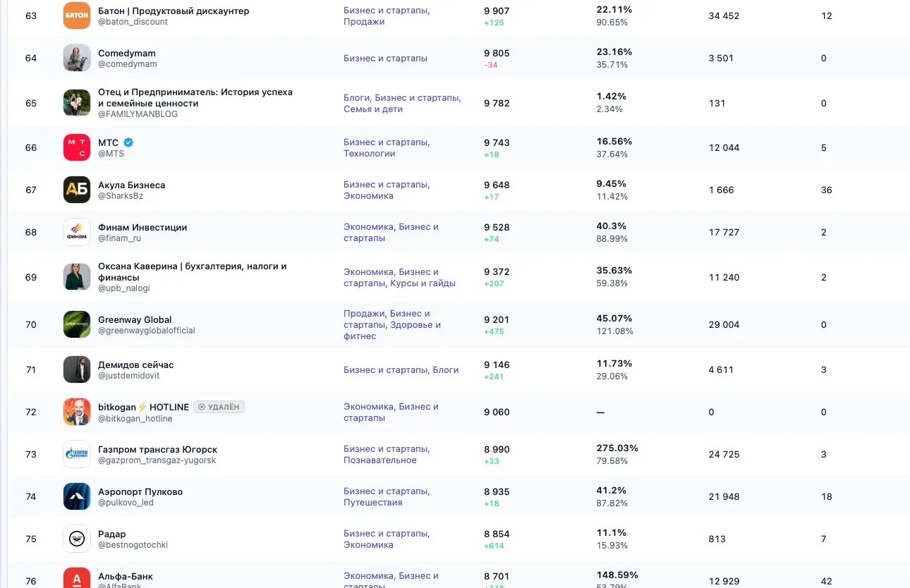Click the Финам Инвестиции logo icon

click(x=77, y=232)
